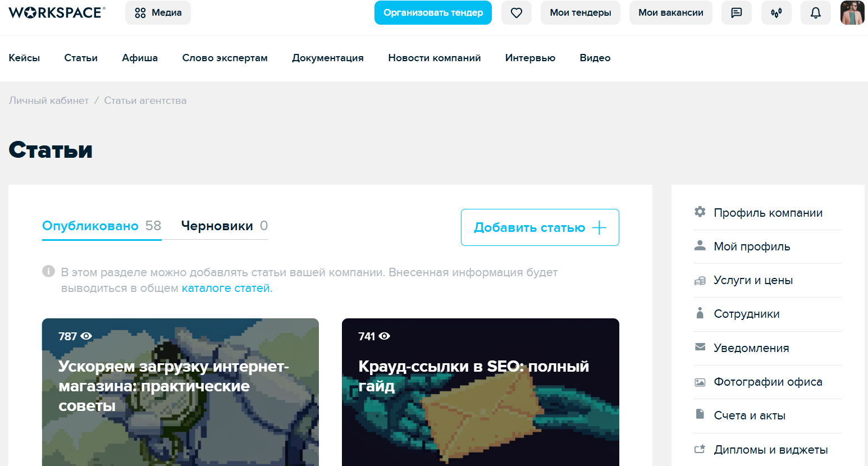Open Фотографии офиса in sidebar
Image resolution: width=868 pixels, height=466 pixels.
768,382
